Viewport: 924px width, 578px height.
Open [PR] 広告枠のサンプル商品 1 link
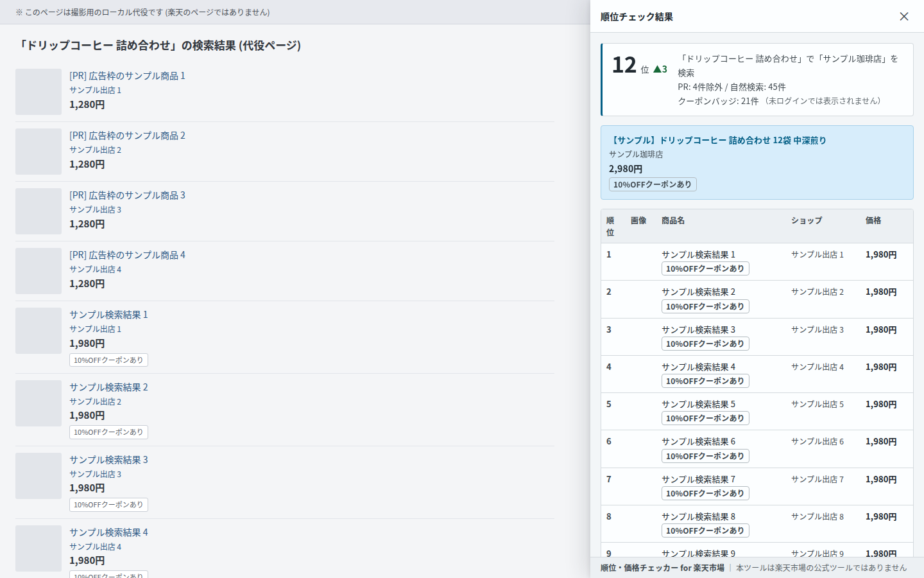pos(127,76)
